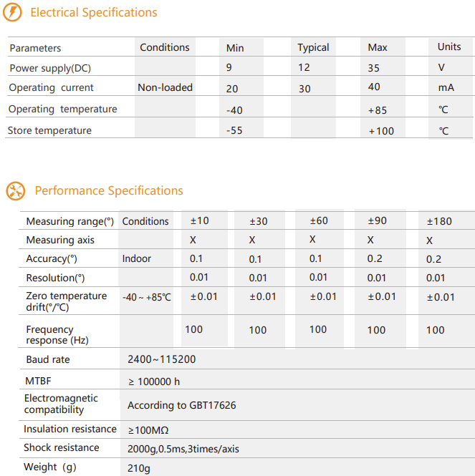Click the Accuracy(°) row label
The width and height of the screenshot is (475, 476).
coord(52,258)
